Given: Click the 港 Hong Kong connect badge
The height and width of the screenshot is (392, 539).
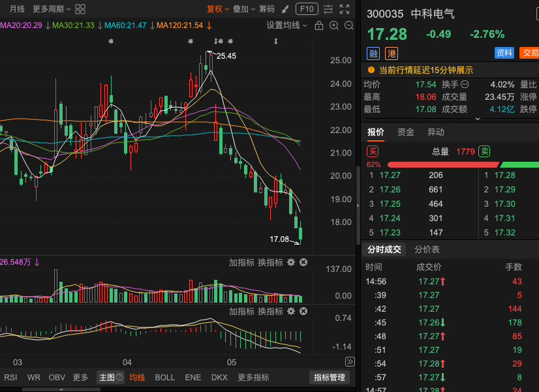Looking at the screenshot, I should pos(392,53).
